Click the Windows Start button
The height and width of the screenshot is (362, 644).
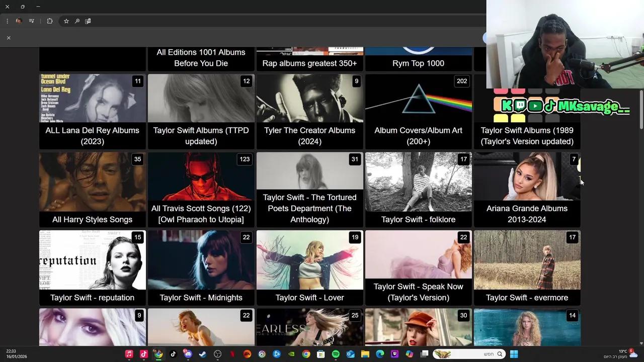tap(514, 354)
